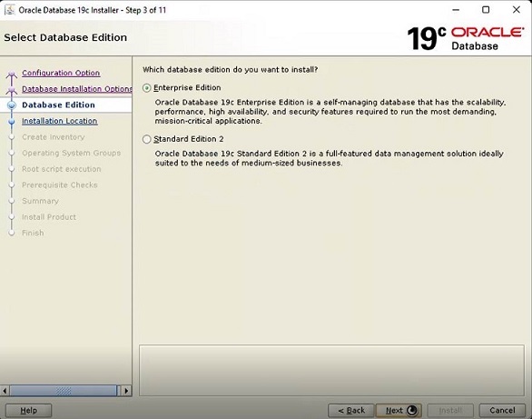This screenshot has height=419, width=532.
Task: Choose the Standard Edition 2 radio option
Action: tap(146, 139)
